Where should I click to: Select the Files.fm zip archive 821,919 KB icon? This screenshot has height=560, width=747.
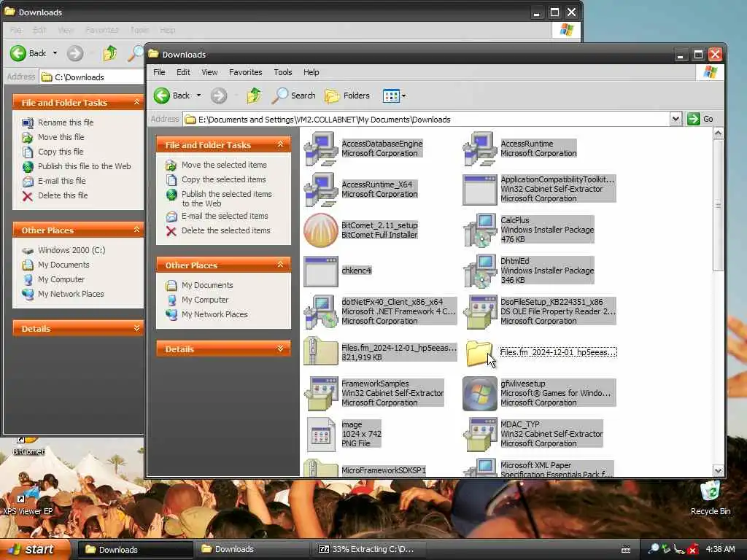321,352
